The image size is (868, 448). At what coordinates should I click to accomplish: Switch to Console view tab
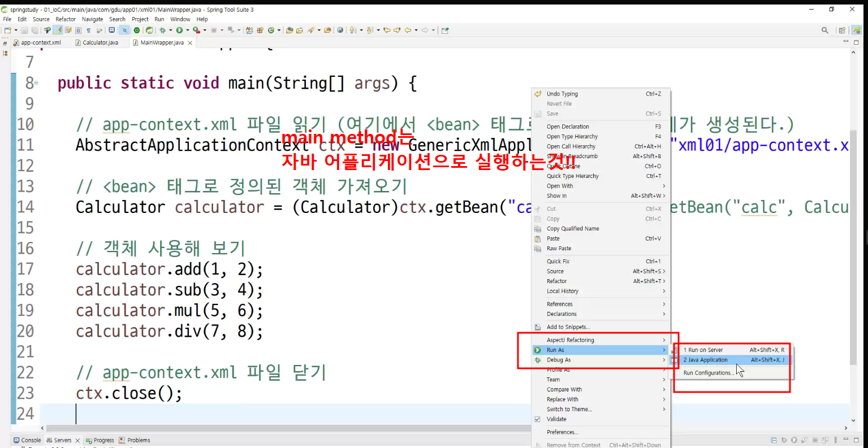click(27, 440)
